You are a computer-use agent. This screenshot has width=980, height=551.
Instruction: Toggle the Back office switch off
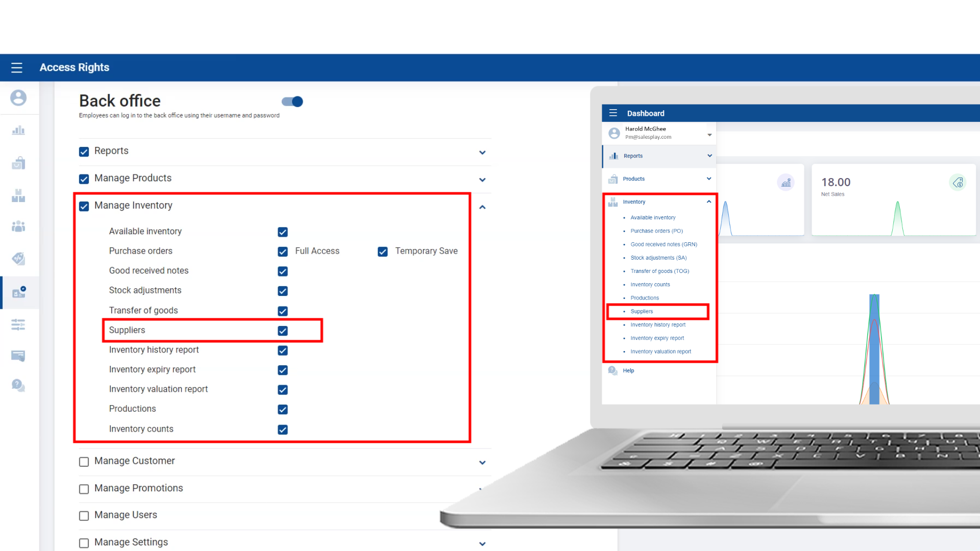click(292, 102)
